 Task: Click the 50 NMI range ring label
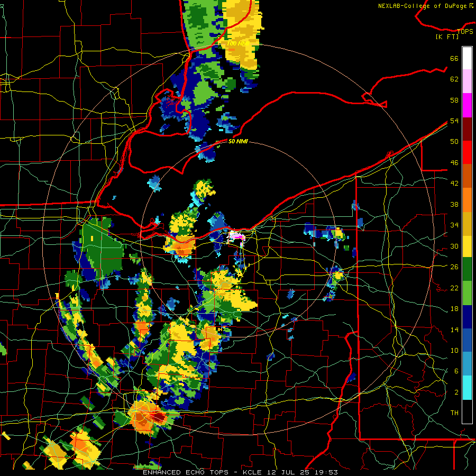pos(237,141)
